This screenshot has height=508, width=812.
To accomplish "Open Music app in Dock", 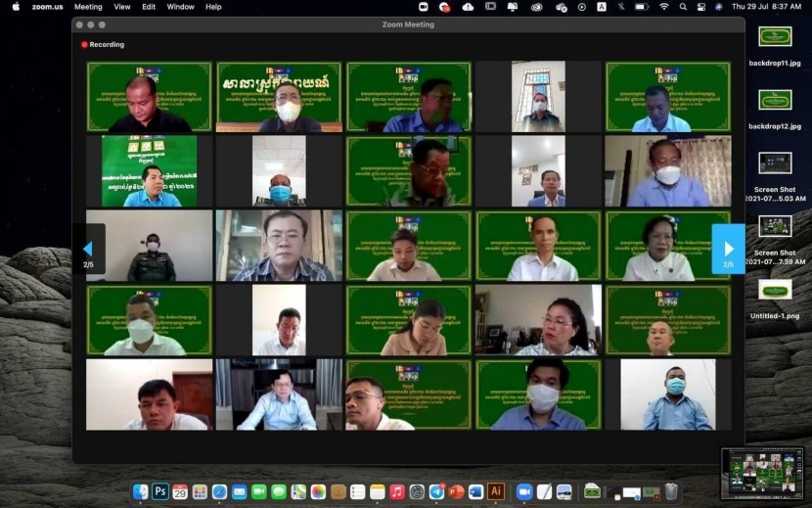I will pos(397,491).
